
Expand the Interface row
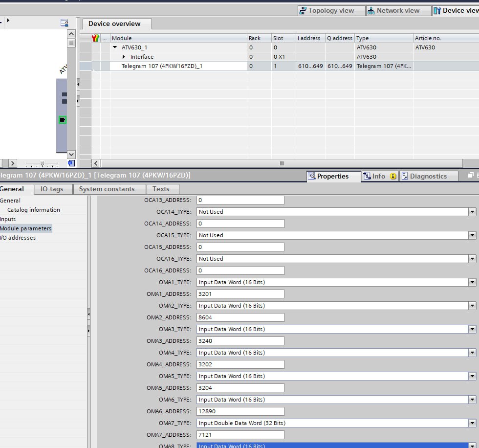point(123,57)
